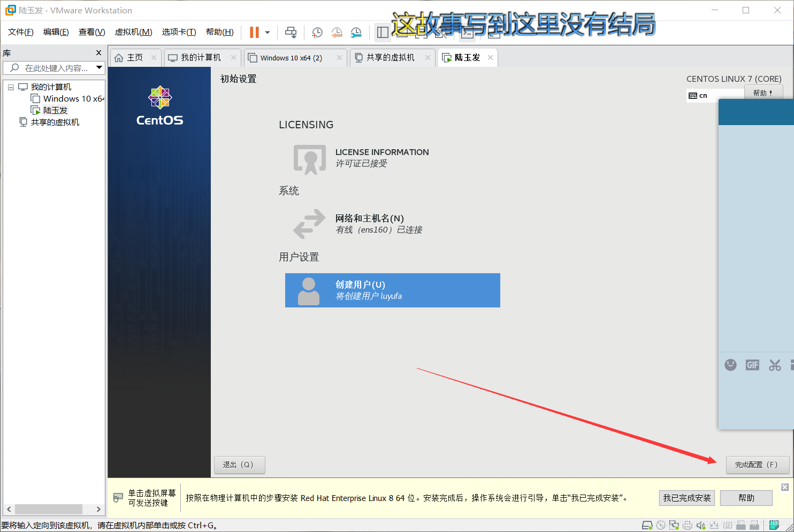
Task: Click the sound card status icon
Action: (x=701, y=525)
